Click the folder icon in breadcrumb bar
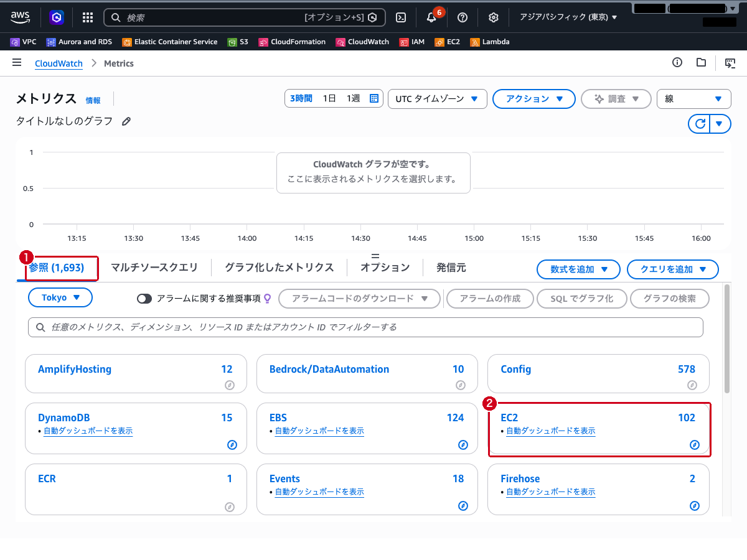 coord(701,62)
